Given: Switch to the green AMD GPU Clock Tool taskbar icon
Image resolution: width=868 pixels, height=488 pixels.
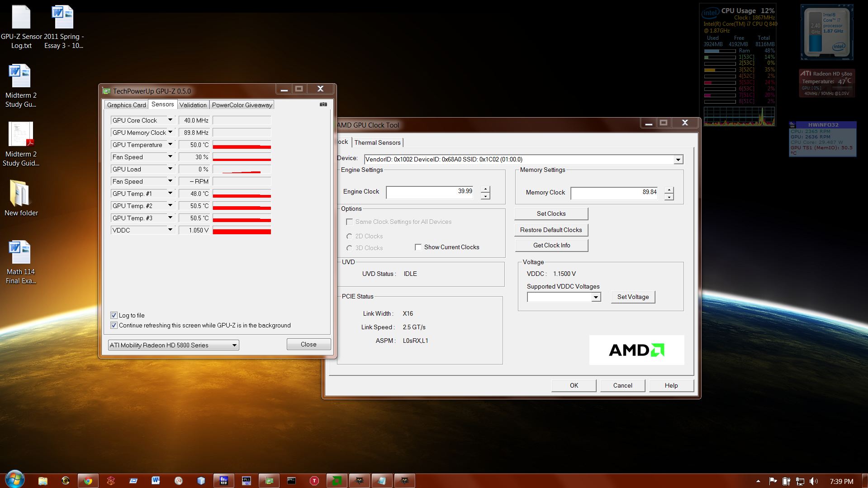Looking at the screenshot, I should 337,481.
